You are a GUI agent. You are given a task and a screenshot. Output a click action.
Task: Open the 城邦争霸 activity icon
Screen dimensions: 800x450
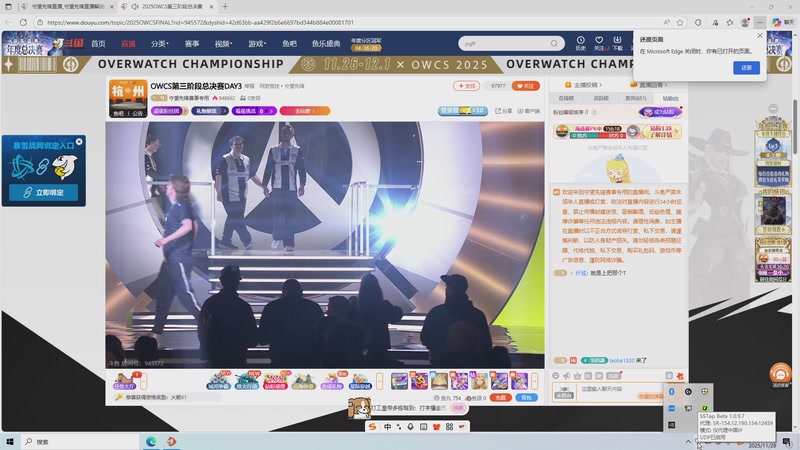pos(218,381)
